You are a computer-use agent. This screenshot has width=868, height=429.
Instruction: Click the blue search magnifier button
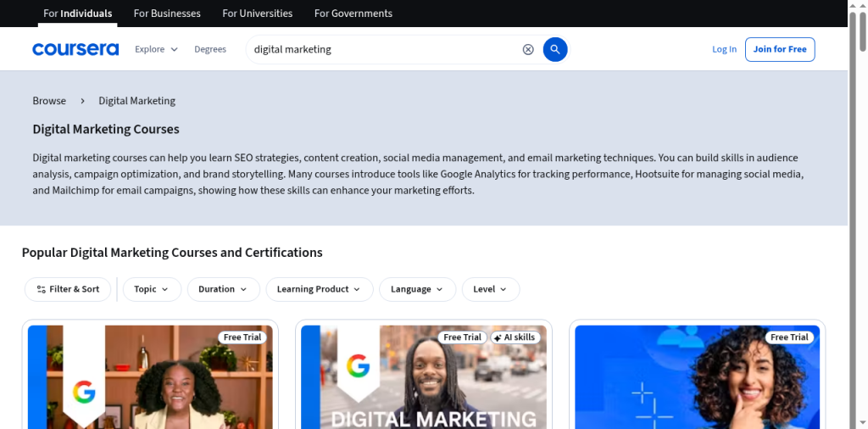coord(555,49)
